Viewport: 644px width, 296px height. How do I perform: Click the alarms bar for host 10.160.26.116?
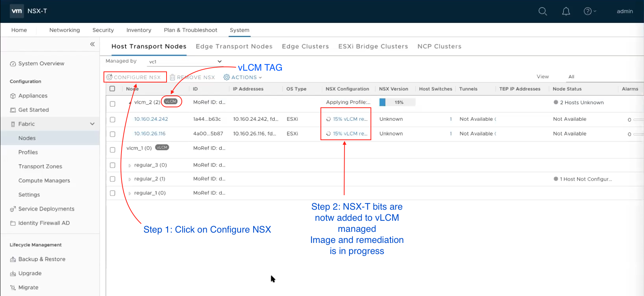pos(638,134)
